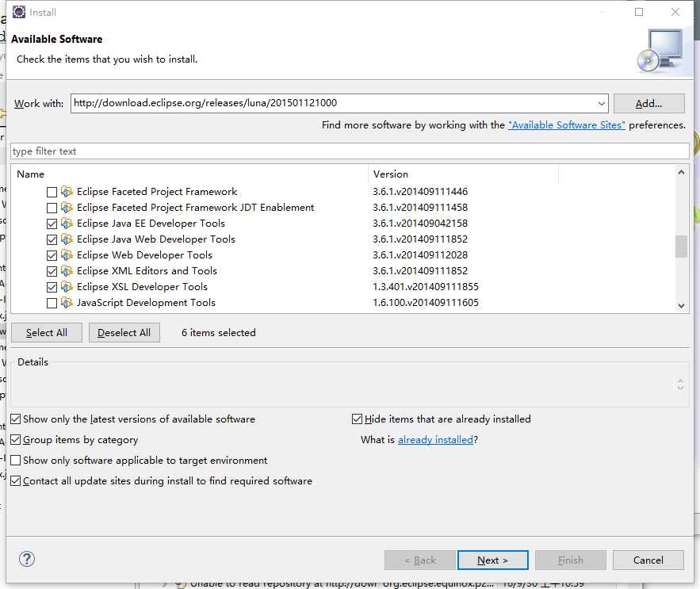Uncheck Eclipse Java EE Developer Tools
Image resolution: width=700 pixels, height=589 pixels.
52,224
